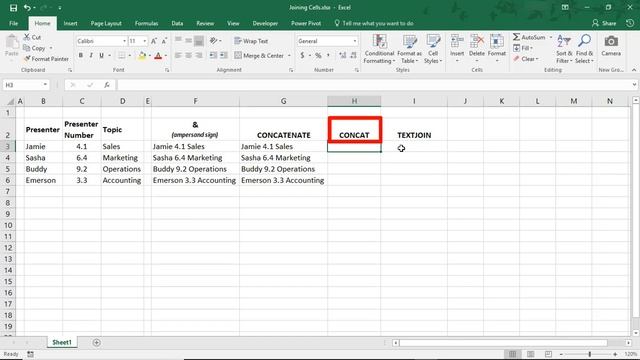The image size is (640, 360).
Task: Align cell text to the right
Action: (x=199, y=56)
